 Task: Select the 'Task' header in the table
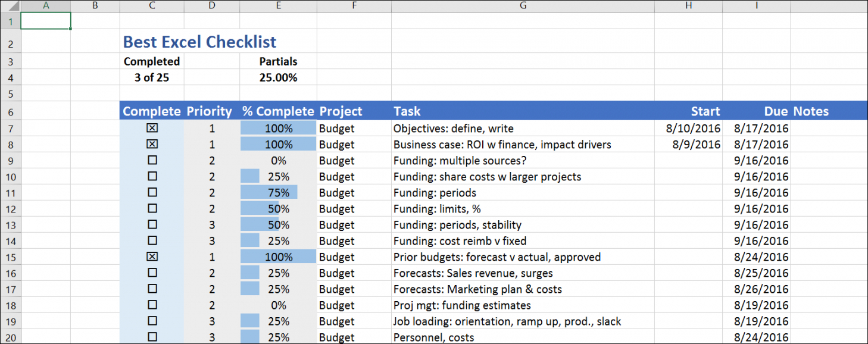407,111
